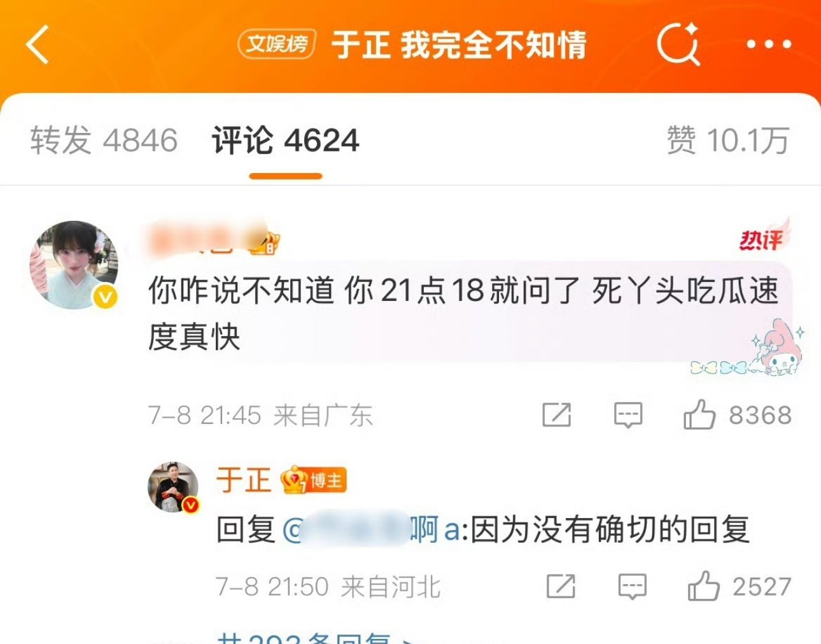
Task: Open 于正's avatar in the reply
Action: (x=173, y=487)
